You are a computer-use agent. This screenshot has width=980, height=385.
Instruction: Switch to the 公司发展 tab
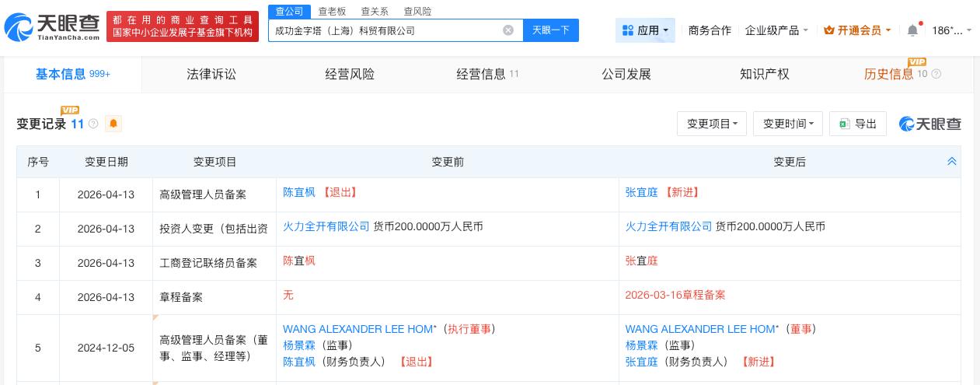pyautogui.click(x=626, y=74)
